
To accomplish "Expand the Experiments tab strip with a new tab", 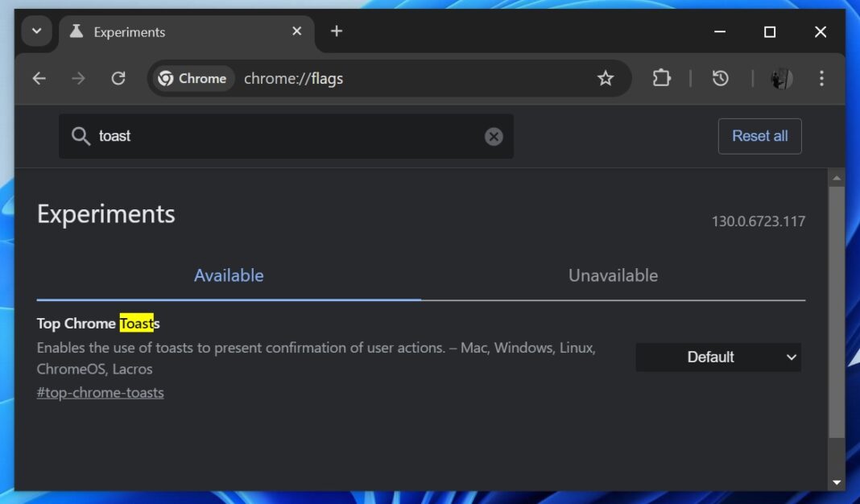I will click(x=337, y=31).
